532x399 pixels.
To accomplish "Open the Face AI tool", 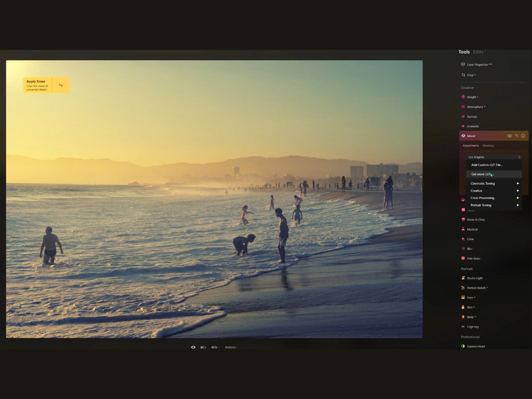I will tap(468, 297).
